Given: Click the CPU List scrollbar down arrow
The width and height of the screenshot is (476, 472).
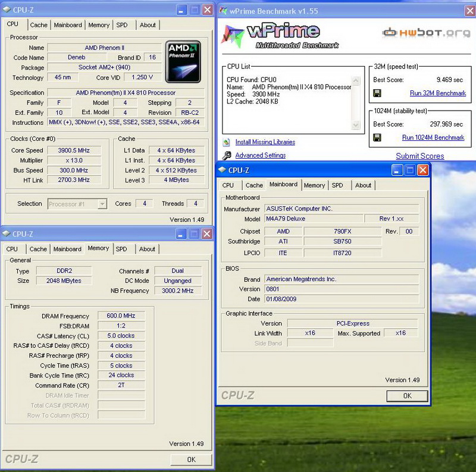Looking at the screenshot, I should [x=356, y=125].
